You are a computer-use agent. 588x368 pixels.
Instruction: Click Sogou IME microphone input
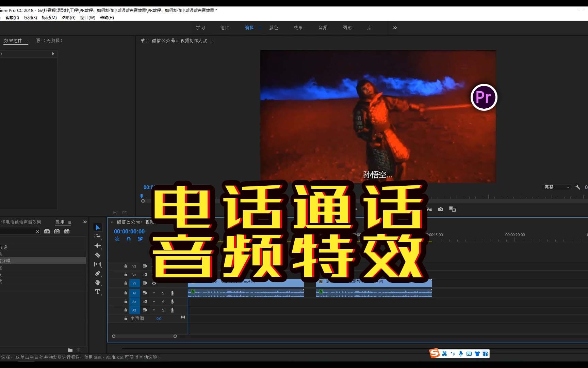coord(460,354)
